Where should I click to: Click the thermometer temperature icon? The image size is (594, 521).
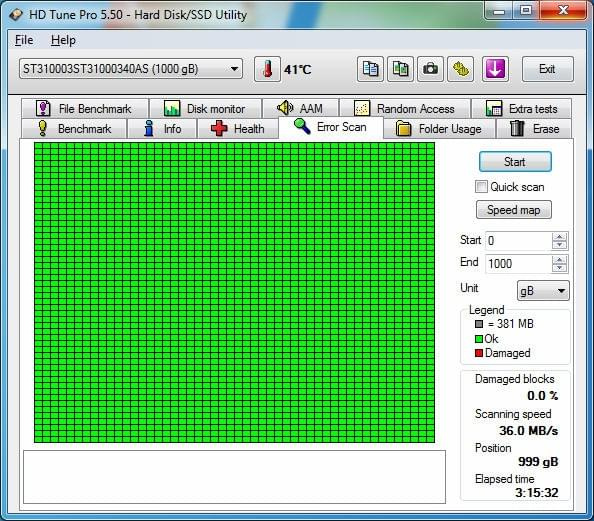tap(267, 69)
